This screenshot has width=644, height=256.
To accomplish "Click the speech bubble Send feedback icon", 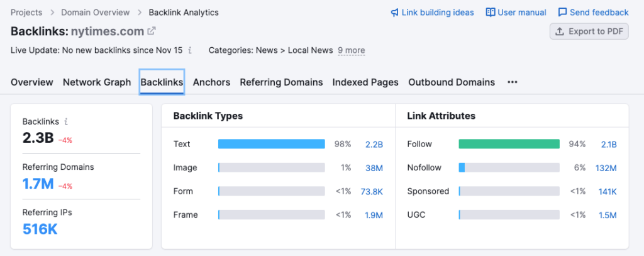I will click(x=563, y=13).
